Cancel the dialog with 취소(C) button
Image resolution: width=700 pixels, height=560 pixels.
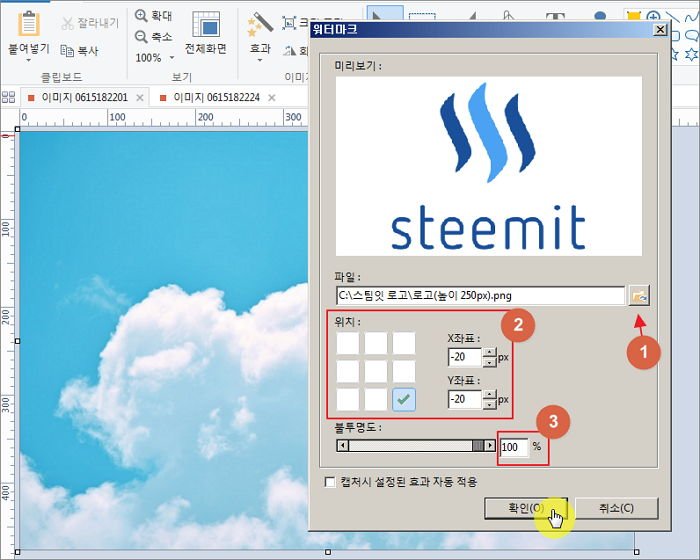click(x=617, y=508)
